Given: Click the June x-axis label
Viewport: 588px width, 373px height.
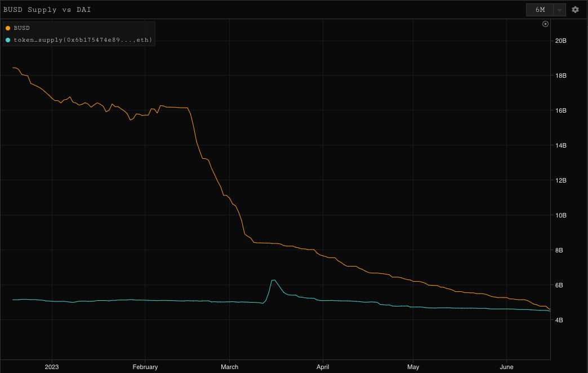Looking at the screenshot, I should click(x=507, y=367).
